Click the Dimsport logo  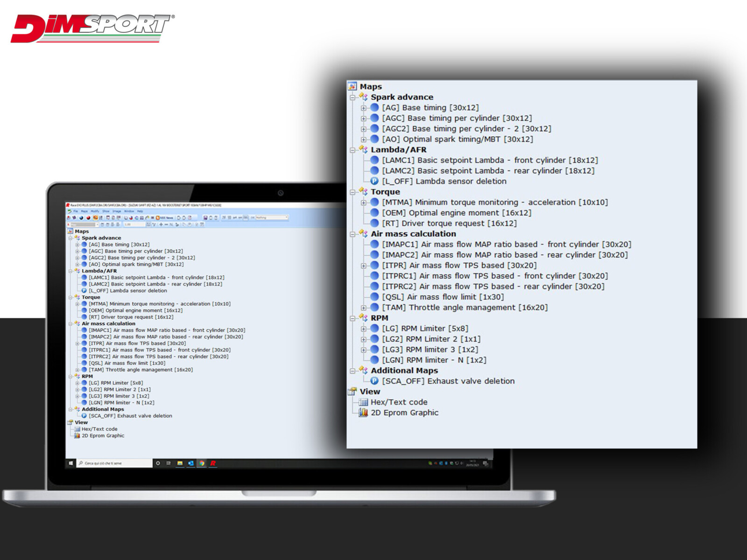tap(92, 28)
